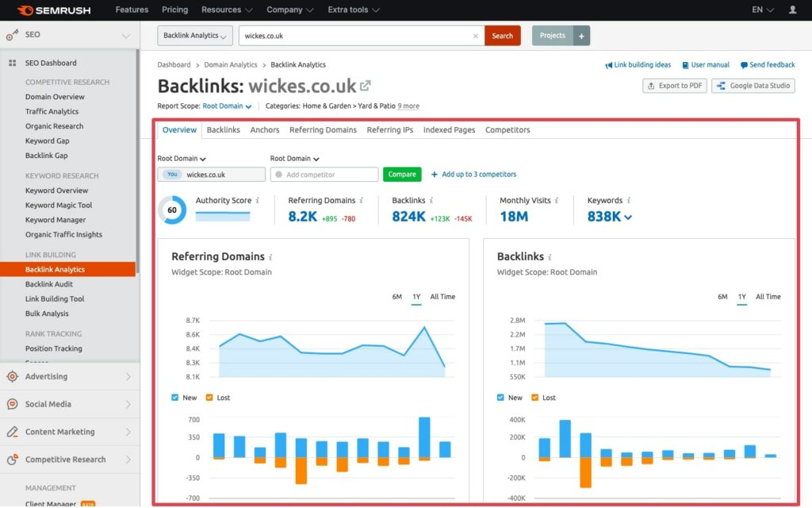Click info icon next to Referring Domains metric
Image resolution: width=812 pixels, height=508 pixels.
(x=361, y=200)
